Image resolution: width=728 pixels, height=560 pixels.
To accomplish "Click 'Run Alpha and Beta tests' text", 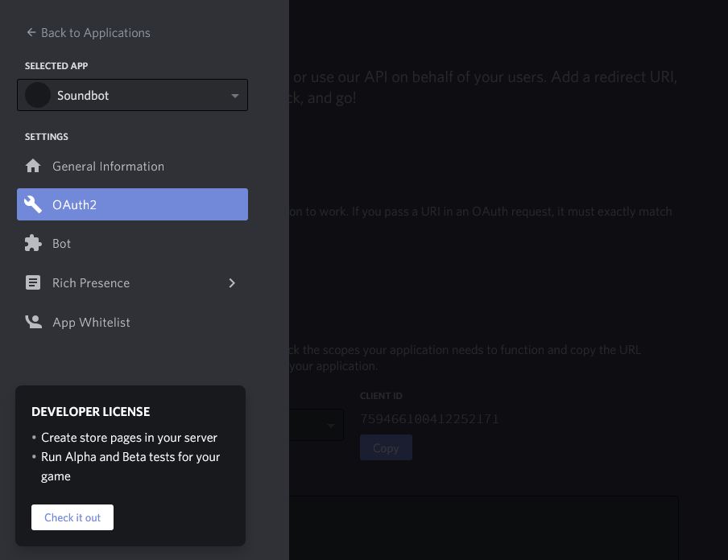I will [x=130, y=467].
